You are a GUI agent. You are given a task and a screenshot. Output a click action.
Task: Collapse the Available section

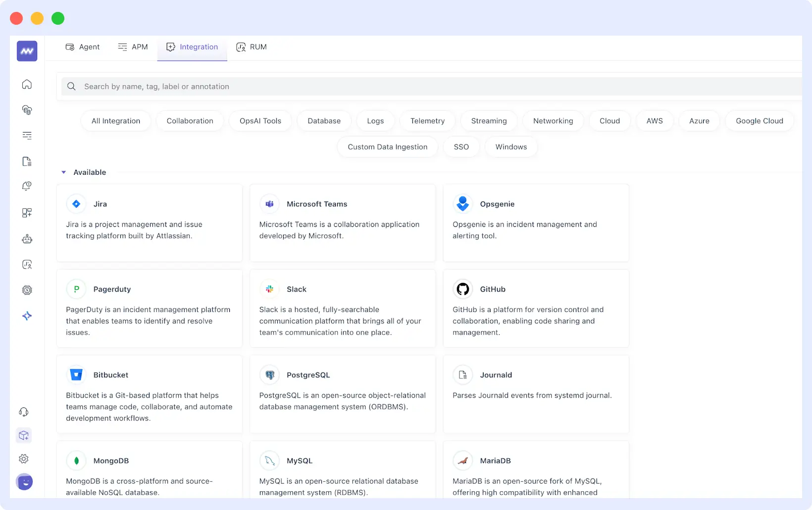[x=63, y=172]
